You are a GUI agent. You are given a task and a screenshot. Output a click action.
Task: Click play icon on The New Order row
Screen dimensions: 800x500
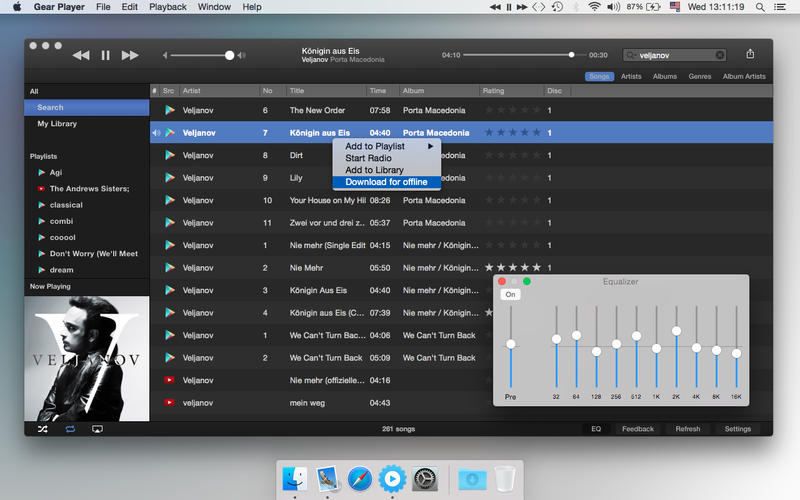[170, 110]
